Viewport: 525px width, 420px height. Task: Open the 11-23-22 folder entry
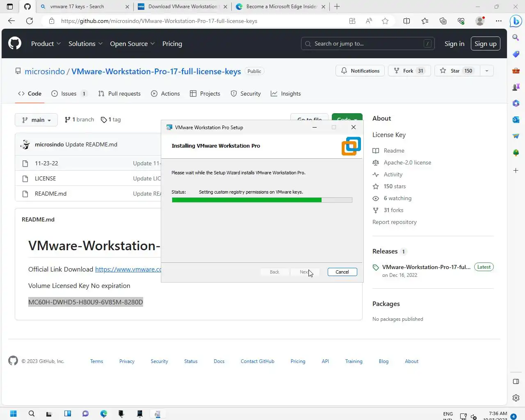(x=46, y=163)
